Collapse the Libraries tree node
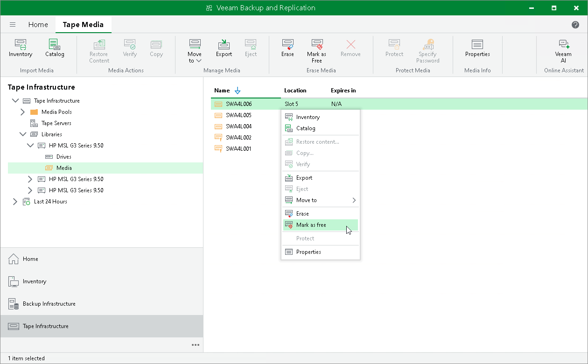The width and height of the screenshot is (588, 364). pos(22,134)
